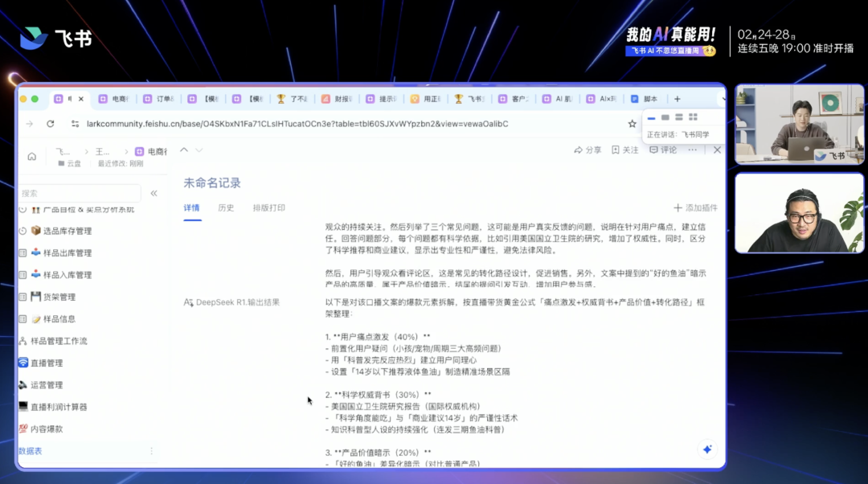The height and width of the screenshot is (484, 868).
Task: Go to the previous record with up chevron
Action: point(184,150)
